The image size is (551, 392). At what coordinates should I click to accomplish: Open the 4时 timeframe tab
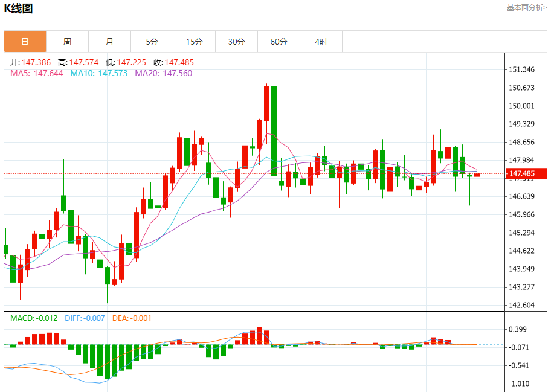(321, 42)
